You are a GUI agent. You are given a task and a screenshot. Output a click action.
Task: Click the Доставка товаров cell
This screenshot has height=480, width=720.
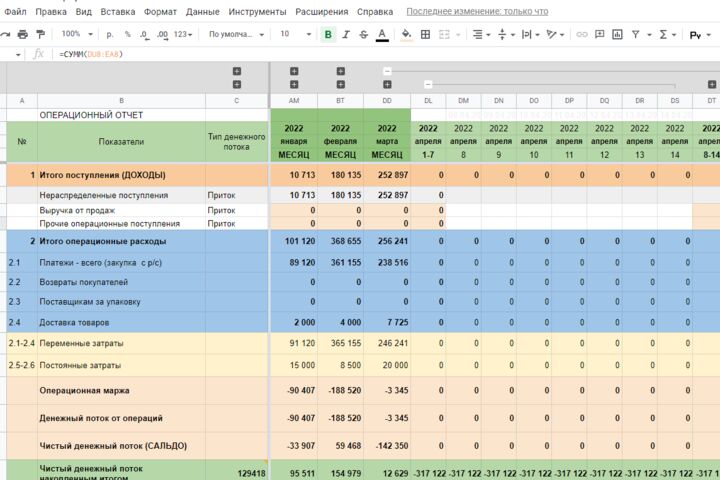point(121,322)
